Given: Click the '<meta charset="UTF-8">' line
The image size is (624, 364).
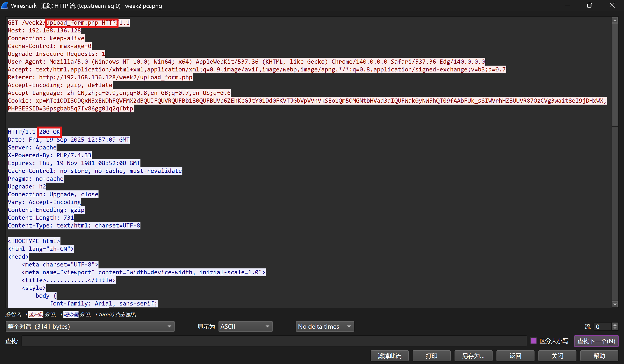Looking at the screenshot, I should 60,265.
